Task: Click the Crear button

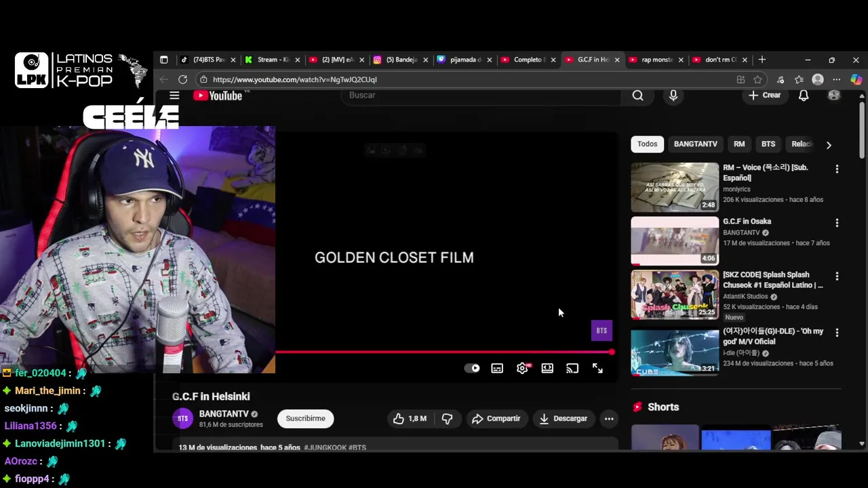Action: (764, 96)
